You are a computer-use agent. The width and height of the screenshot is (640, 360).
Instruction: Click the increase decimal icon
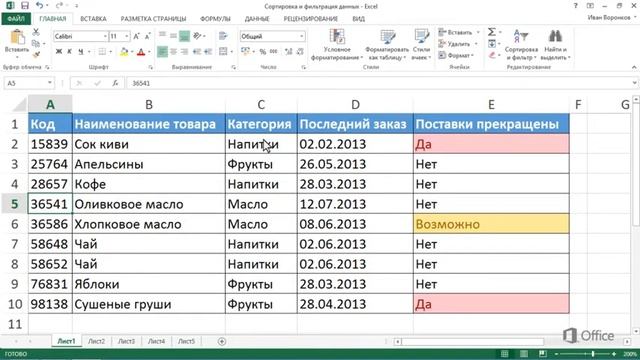[289, 51]
